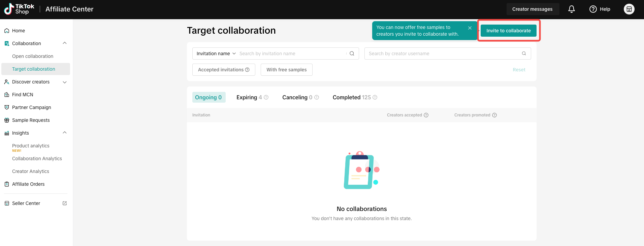Click the Partner Campaign shield icon
Image resolution: width=644 pixels, height=246 pixels.
pyautogui.click(x=7, y=107)
